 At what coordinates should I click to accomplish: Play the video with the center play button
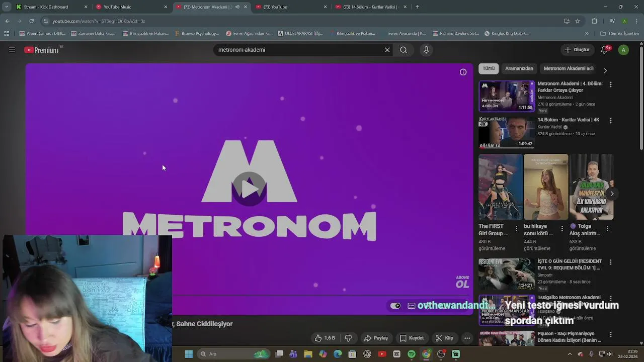(x=249, y=188)
